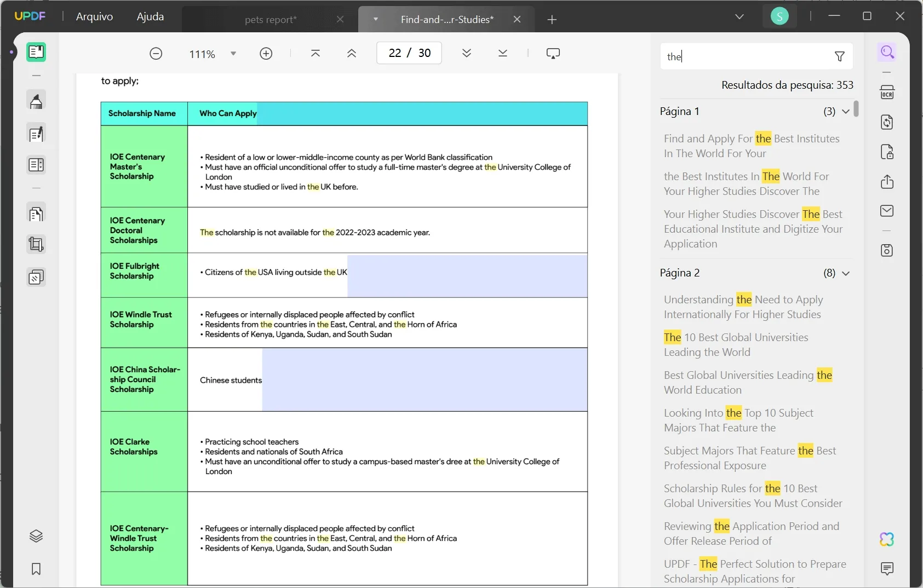Open zoom level dropdown arrow
This screenshot has width=923, height=588.
[x=233, y=54]
